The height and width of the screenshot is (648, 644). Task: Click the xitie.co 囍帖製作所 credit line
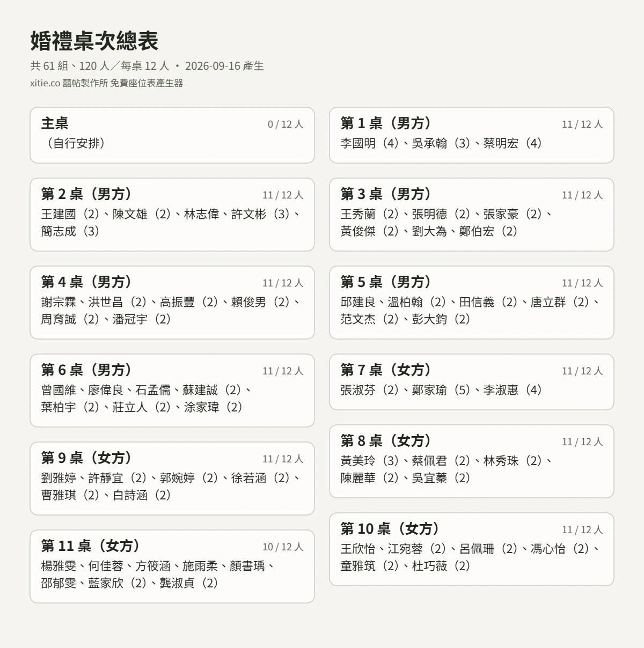coord(107,83)
